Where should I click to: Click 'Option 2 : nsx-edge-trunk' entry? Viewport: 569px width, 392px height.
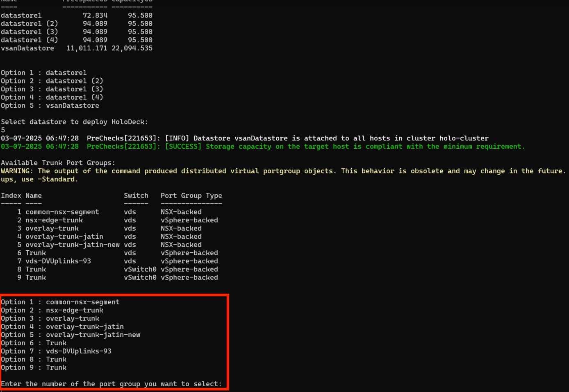[52, 310]
